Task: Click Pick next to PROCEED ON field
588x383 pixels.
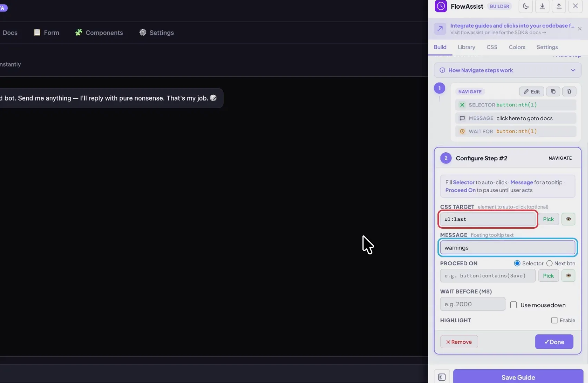Action: 548,276
